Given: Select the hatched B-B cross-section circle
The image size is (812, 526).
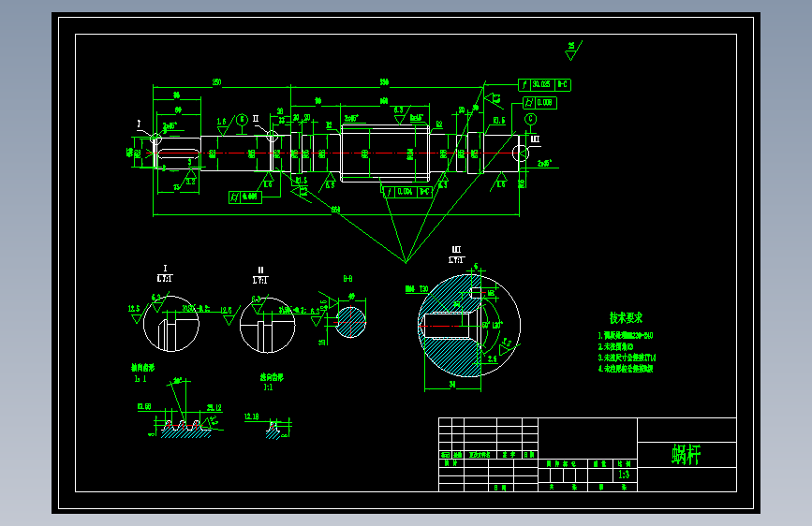Looking at the screenshot, I should (350, 322).
